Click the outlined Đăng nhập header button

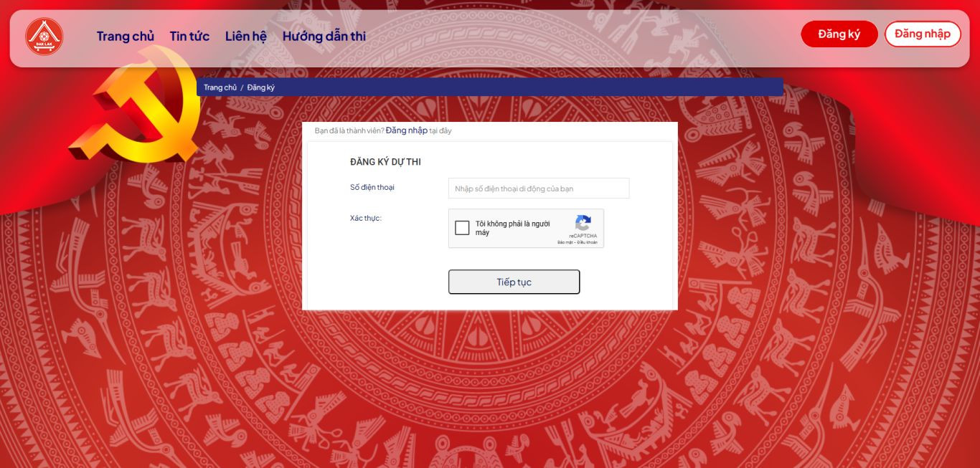point(923,34)
